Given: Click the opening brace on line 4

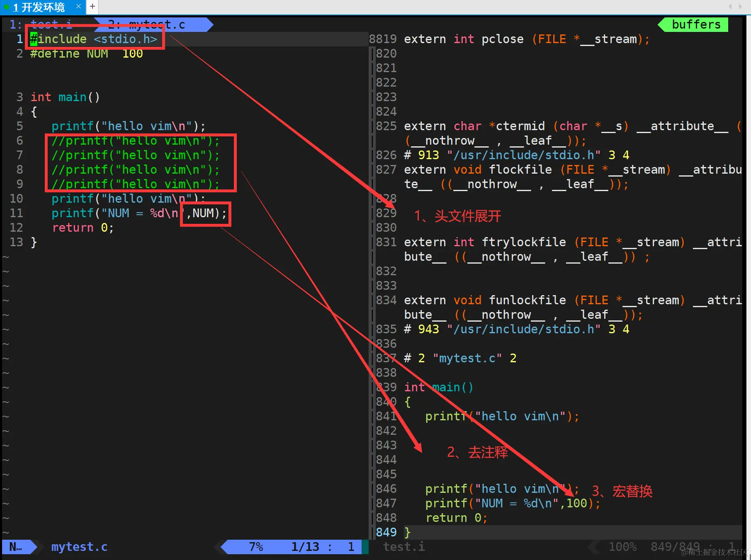Looking at the screenshot, I should point(34,112).
